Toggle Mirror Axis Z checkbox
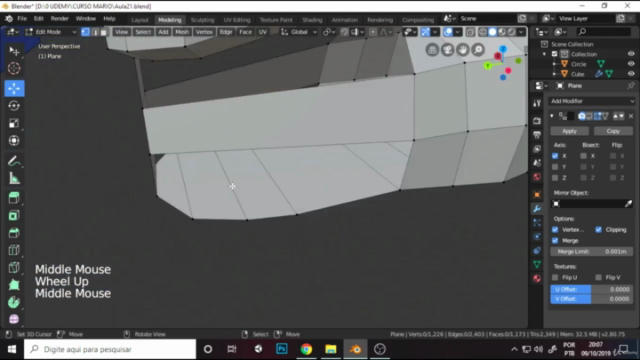640x360 pixels. [555, 178]
